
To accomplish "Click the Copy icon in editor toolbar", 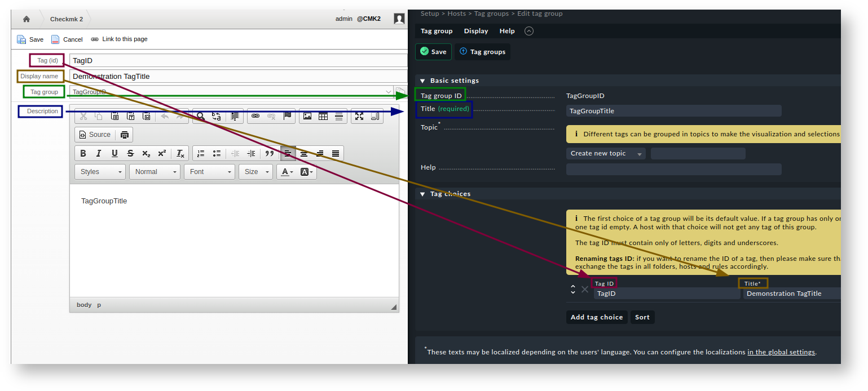I will (x=99, y=116).
